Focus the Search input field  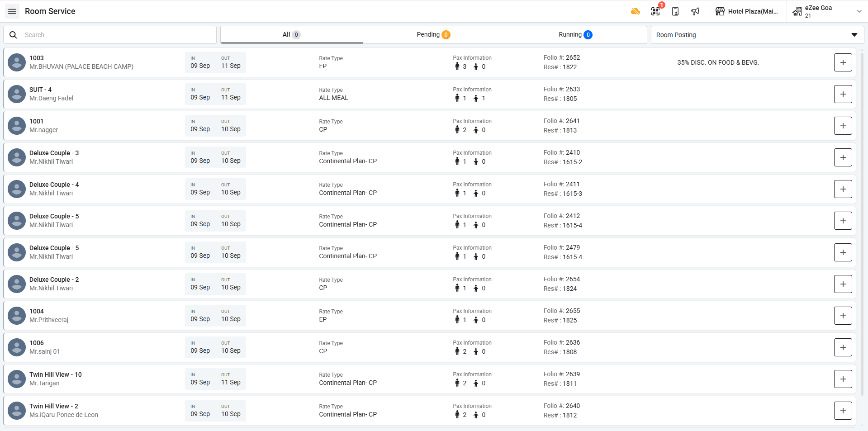[110, 35]
